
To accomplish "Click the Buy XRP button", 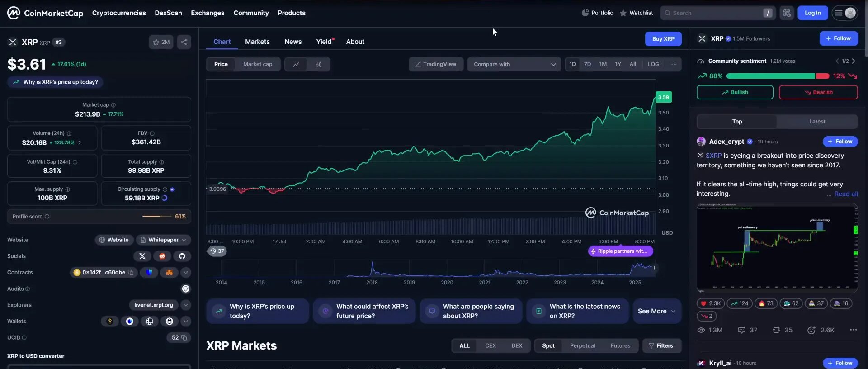I will pos(663,39).
